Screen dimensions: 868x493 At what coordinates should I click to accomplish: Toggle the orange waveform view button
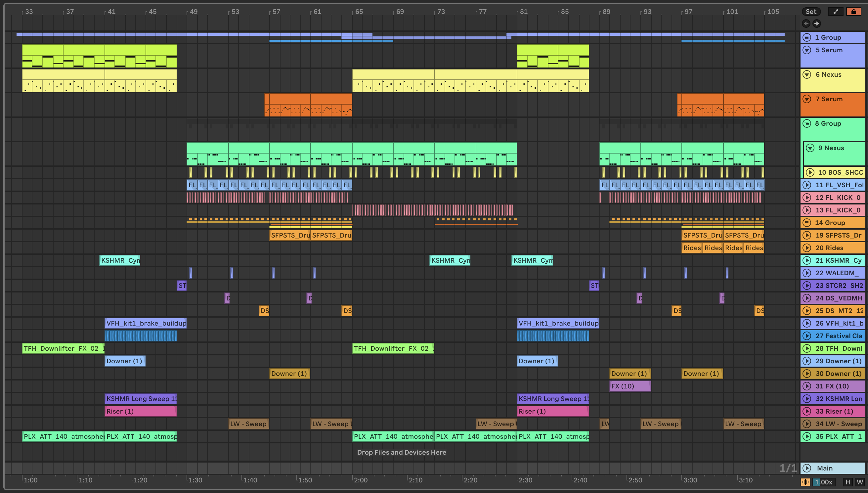[x=805, y=482]
